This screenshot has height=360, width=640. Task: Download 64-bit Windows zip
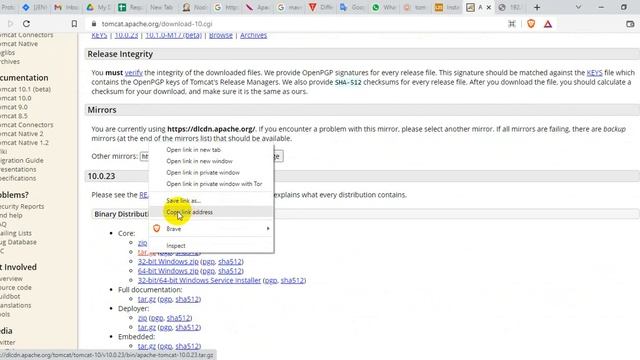[168, 271]
